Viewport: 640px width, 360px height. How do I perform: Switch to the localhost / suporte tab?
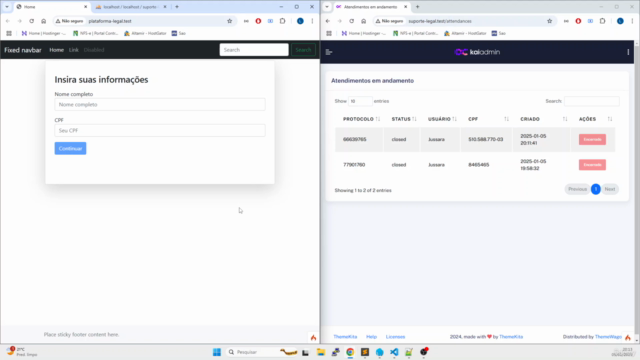click(x=131, y=7)
